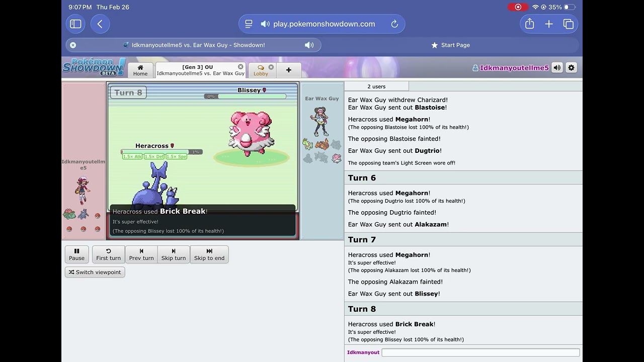Image resolution: width=644 pixels, height=362 pixels.
Task: Close the [Gen 3] OU battle tab
Action: (x=240, y=66)
